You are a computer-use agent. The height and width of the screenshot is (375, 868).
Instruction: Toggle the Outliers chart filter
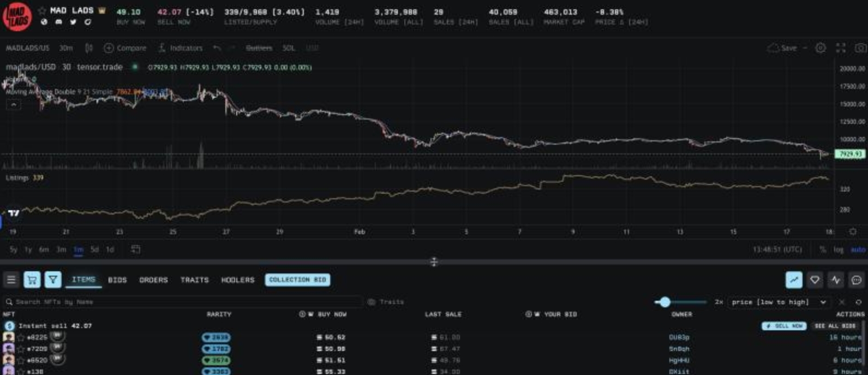coord(259,48)
